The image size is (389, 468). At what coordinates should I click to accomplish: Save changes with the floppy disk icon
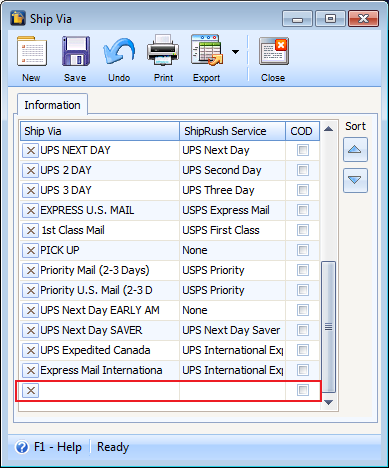[x=76, y=52]
